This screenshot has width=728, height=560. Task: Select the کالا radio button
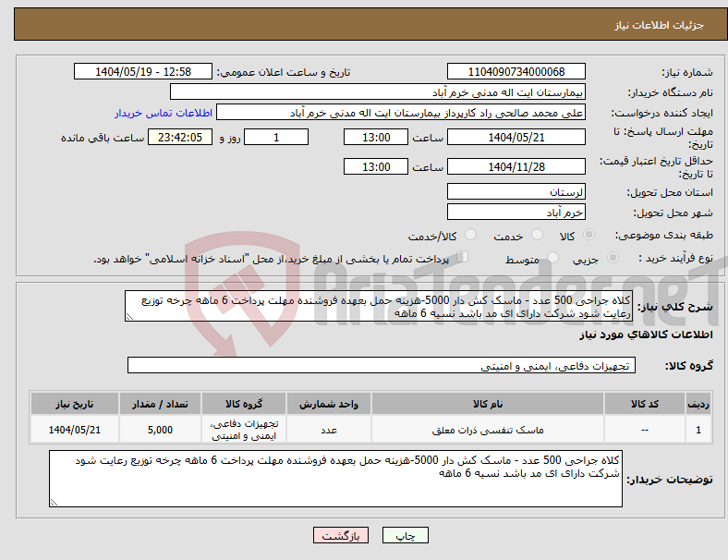pyautogui.click(x=588, y=235)
